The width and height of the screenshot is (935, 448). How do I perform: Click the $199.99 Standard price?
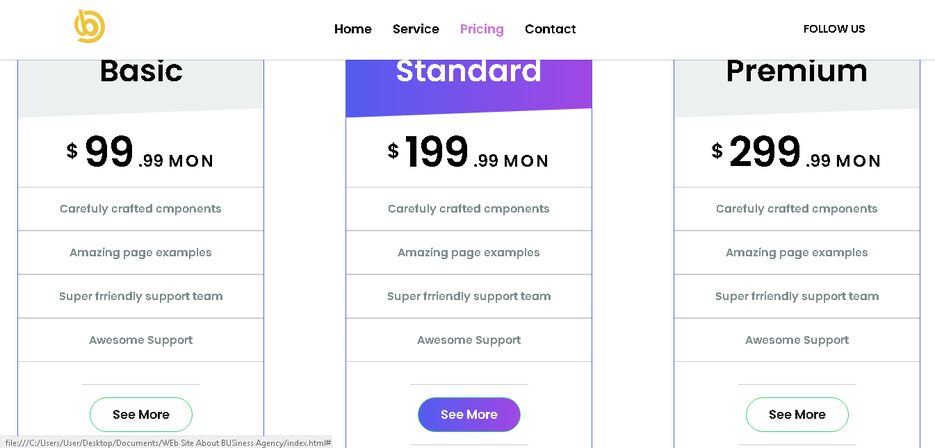coord(468,153)
